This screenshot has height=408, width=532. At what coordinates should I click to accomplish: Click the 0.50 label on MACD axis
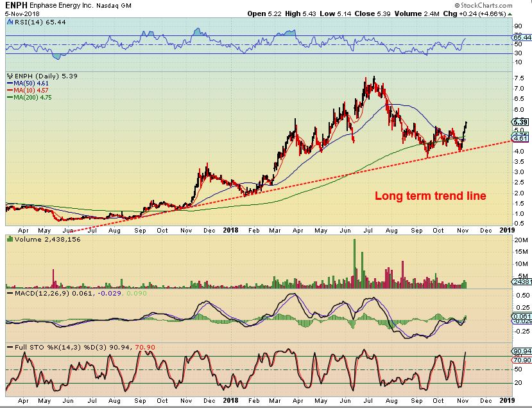click(x=522, y=295)
